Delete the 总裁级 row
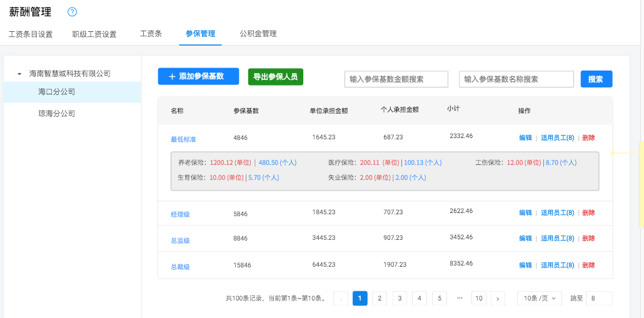 [x=588, y=266]
